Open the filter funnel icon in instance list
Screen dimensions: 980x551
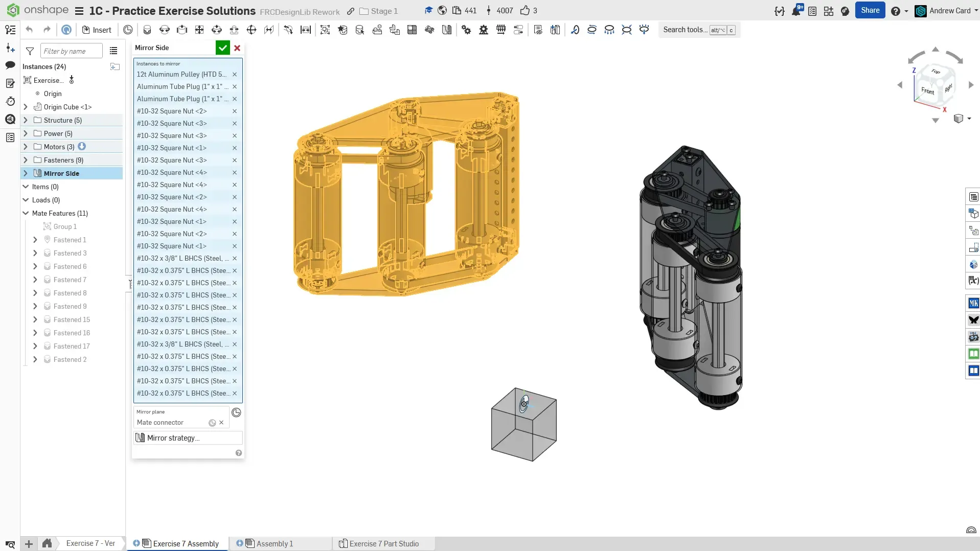click(30, 51)
